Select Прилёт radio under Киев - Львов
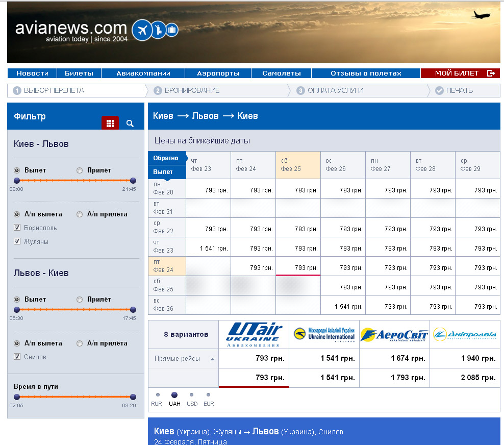Image resolution: width=504 pixels, height=445 pixels. [x=80, y=170]
